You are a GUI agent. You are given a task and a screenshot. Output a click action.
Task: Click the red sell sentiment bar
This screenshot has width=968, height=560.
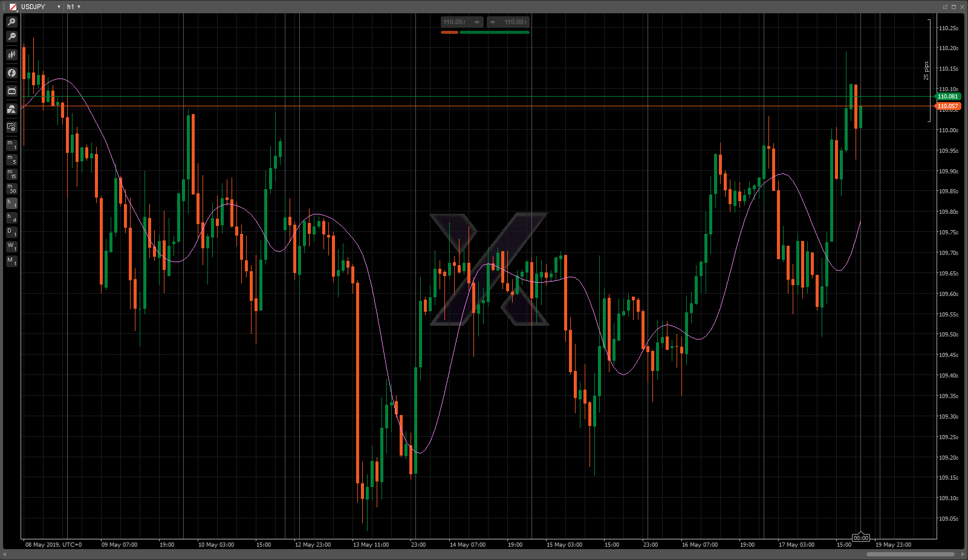449,32
